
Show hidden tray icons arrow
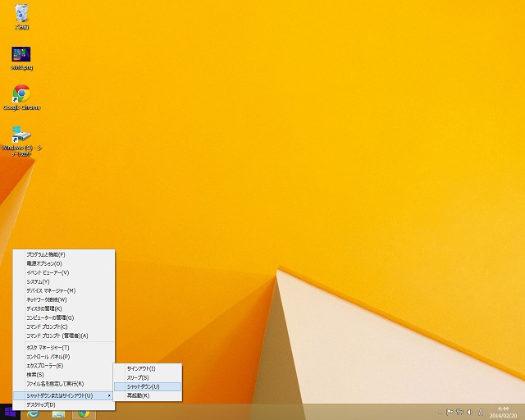click(x=439, y=412)
